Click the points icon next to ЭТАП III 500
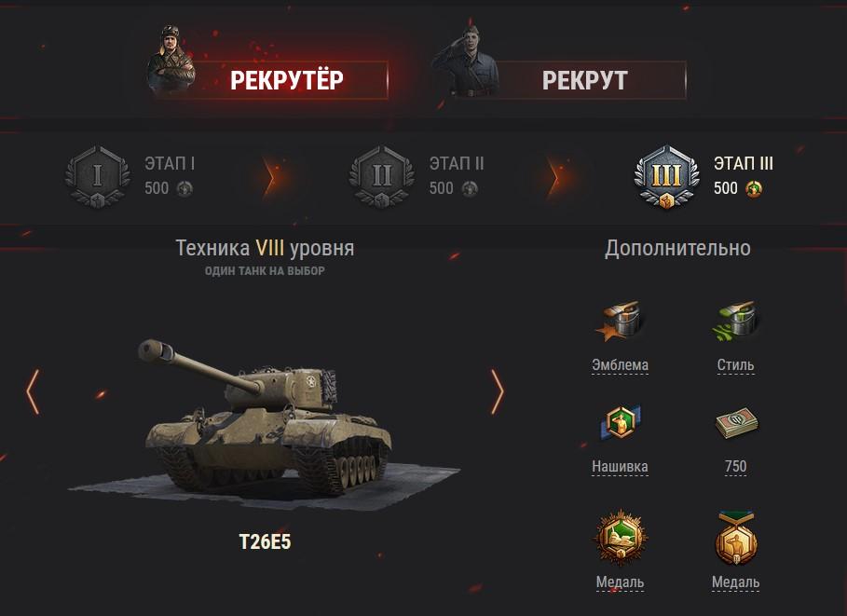This screenshot has width=847, height=616. tap(754, 188)
